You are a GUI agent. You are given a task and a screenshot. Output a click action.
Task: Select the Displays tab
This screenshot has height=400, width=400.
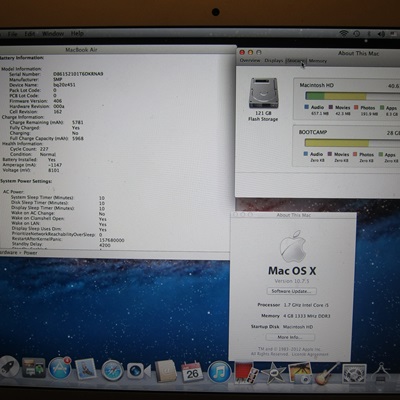click(x=274, y=60)
